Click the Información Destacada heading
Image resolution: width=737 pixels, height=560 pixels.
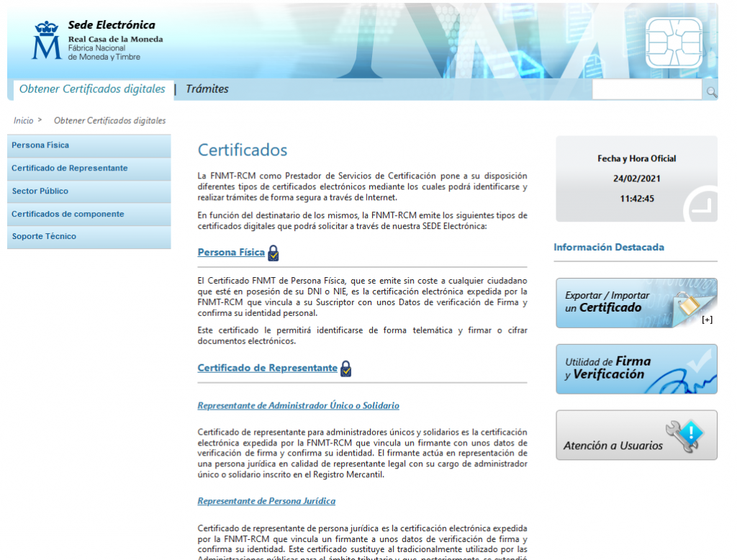coord(609,248)
